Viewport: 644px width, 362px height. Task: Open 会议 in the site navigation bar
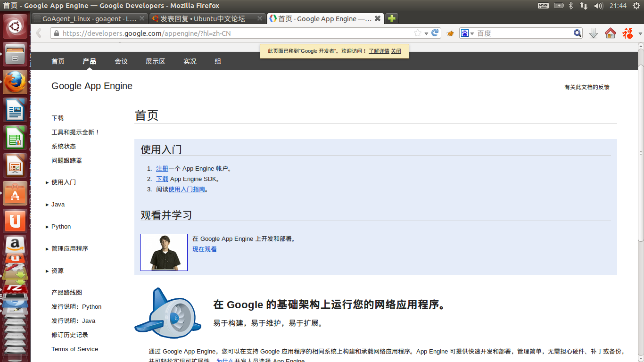[x=121, y=61]
